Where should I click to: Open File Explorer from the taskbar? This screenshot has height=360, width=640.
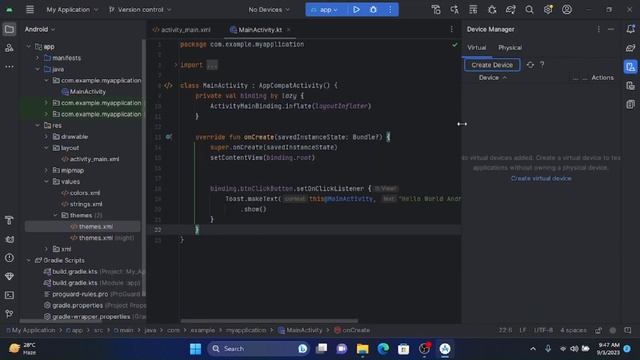[x=362, y=349]
